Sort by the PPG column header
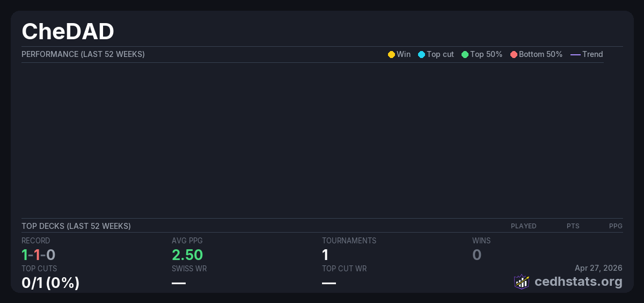 (x=616, y=226)
